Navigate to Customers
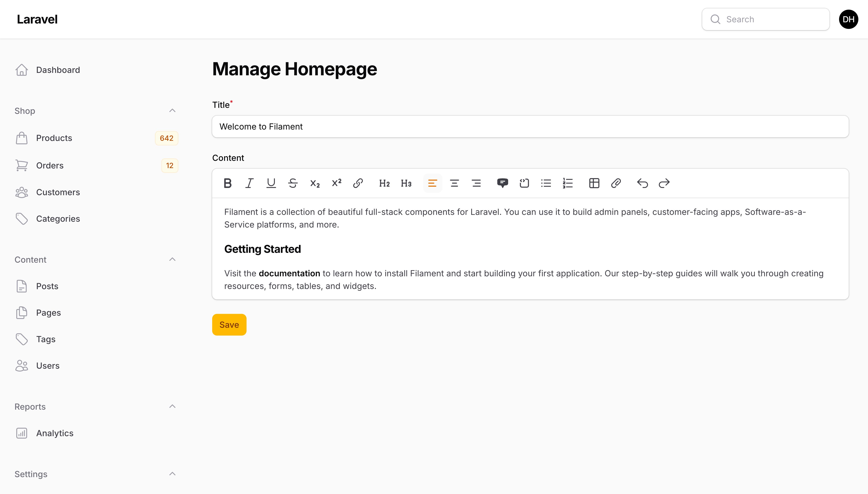The height and width of the screenshot is (494, 868). [x=96, y=192]
